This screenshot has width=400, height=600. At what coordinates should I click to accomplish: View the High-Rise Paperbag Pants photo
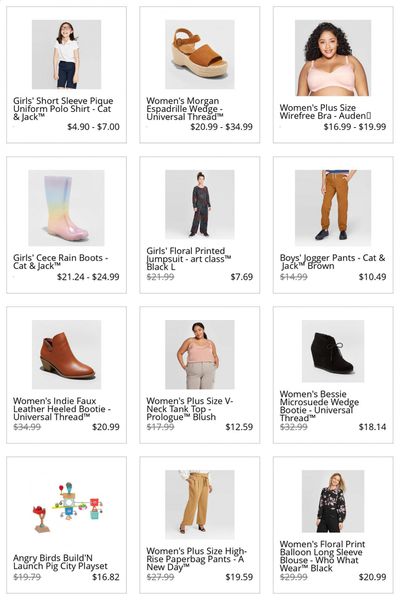(x=199, y=504)
